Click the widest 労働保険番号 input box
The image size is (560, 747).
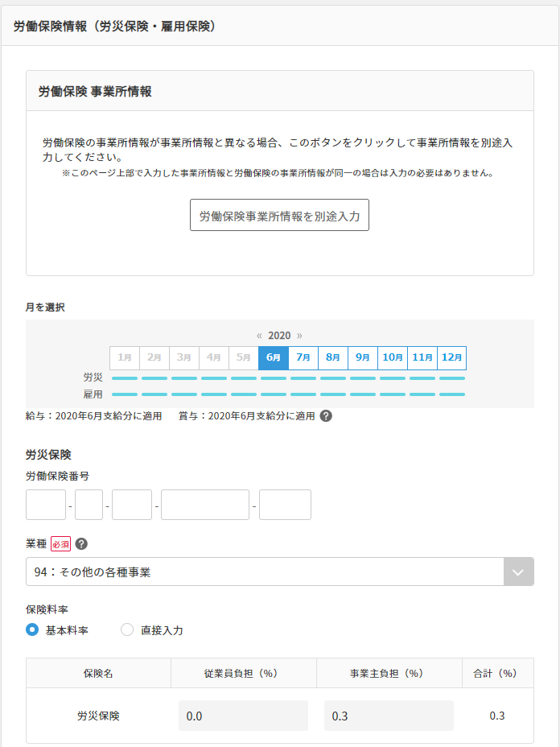(205, 505)
